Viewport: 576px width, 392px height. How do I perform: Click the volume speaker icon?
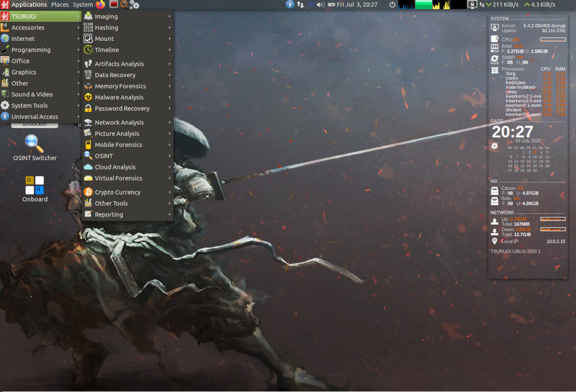point(320,5)
